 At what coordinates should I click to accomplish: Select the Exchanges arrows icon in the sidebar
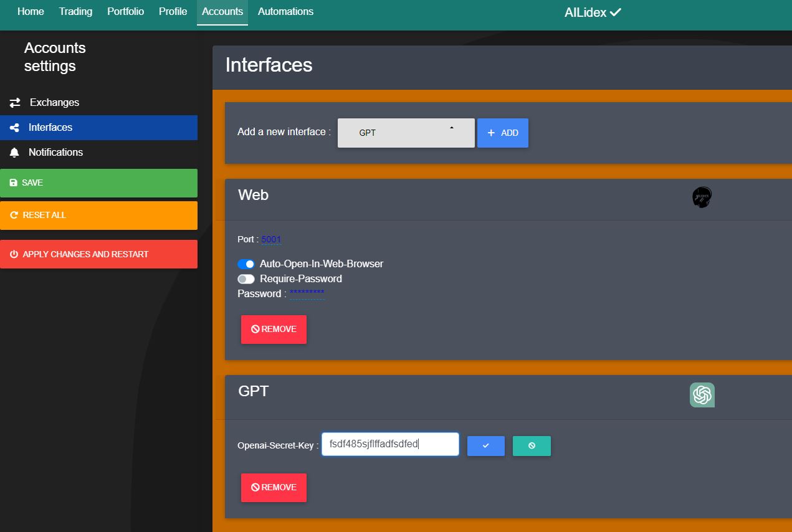(x=14, y=102)
